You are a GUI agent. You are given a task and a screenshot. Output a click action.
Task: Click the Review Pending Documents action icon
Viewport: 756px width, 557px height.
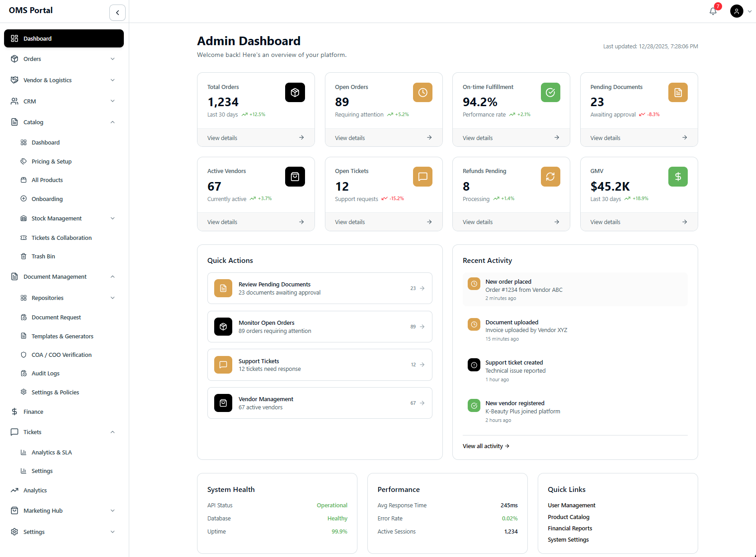[x=223, y=288]
